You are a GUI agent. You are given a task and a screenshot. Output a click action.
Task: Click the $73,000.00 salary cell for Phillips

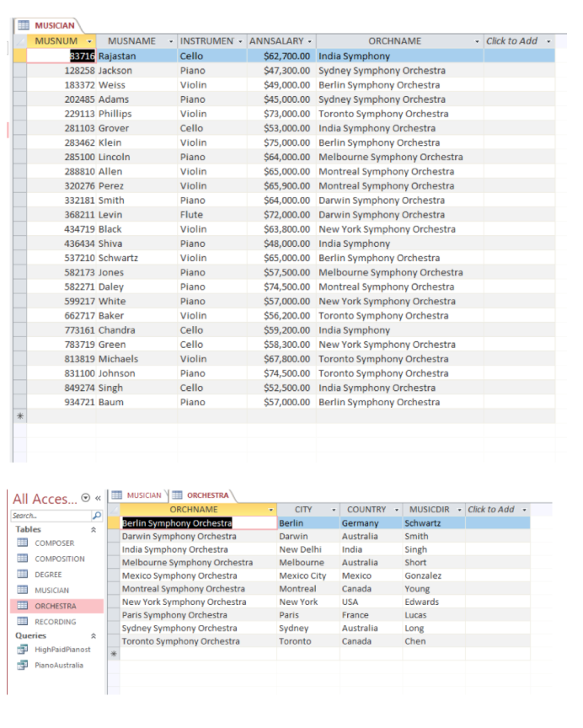pos(281,114)
